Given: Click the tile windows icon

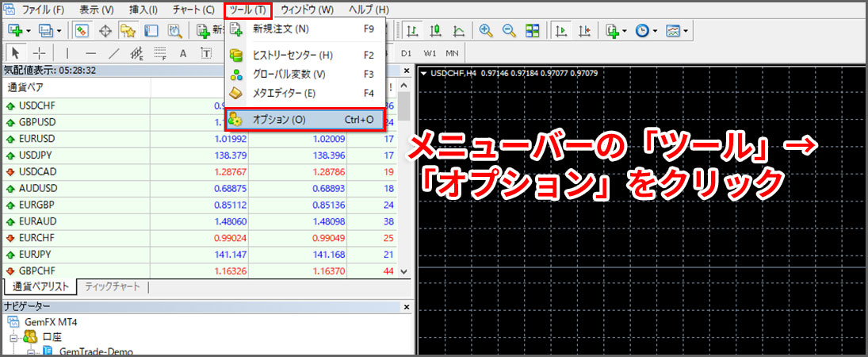Looking at the screenshot, I should pyautogui.click(x=533, y=31).
